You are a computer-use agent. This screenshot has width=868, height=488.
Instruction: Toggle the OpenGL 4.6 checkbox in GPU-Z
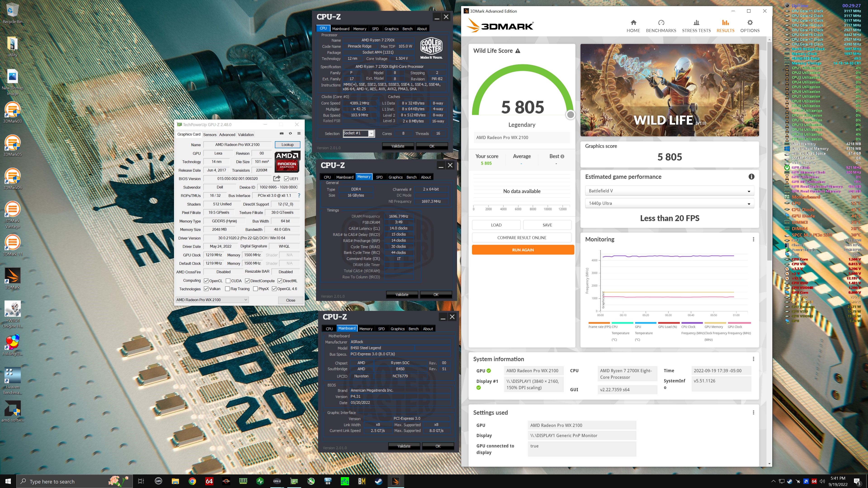tap(274, 289)
